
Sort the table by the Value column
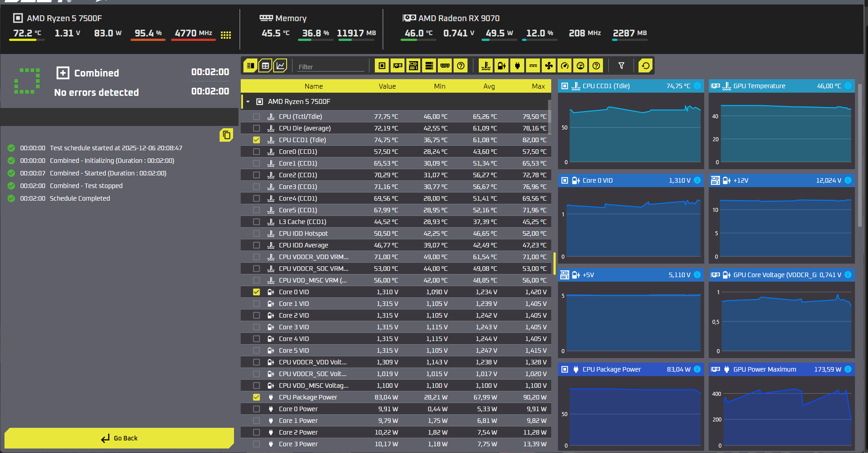click(387, 86)
